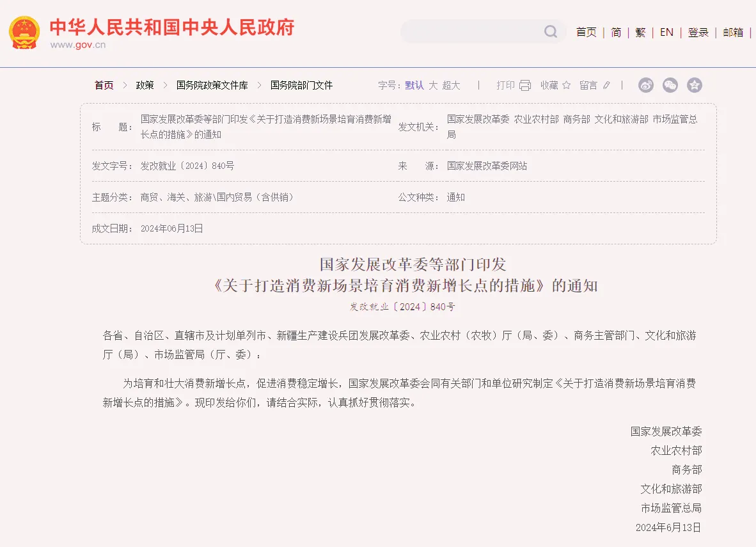The height and width of the screenshot is (547, 756).
Task: Open 国务院政策文件库 breadcrumb link
Action: (x=212, y=85)
